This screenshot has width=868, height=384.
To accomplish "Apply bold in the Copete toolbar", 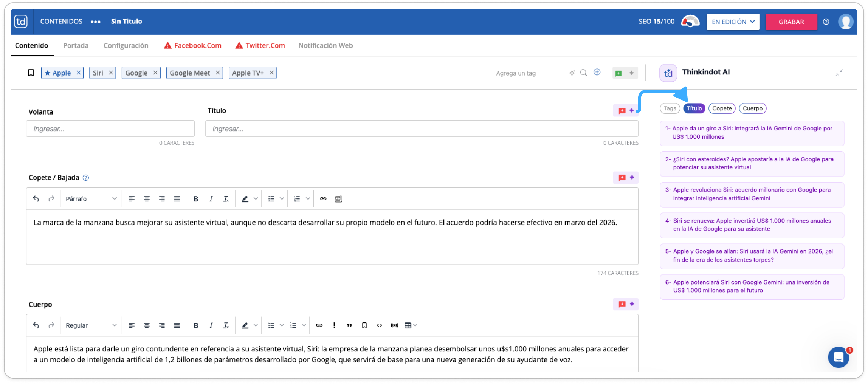I will [196, 199].
